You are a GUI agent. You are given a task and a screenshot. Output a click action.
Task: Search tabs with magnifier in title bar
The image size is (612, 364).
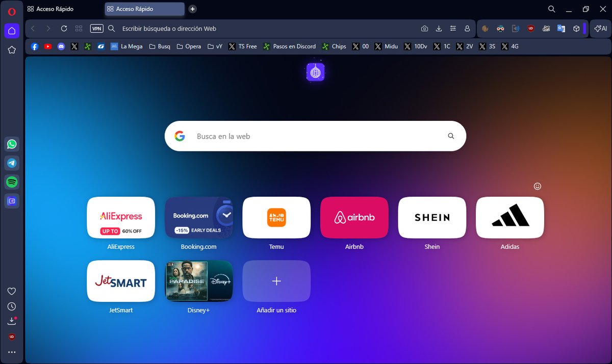[x=551, y=9]
